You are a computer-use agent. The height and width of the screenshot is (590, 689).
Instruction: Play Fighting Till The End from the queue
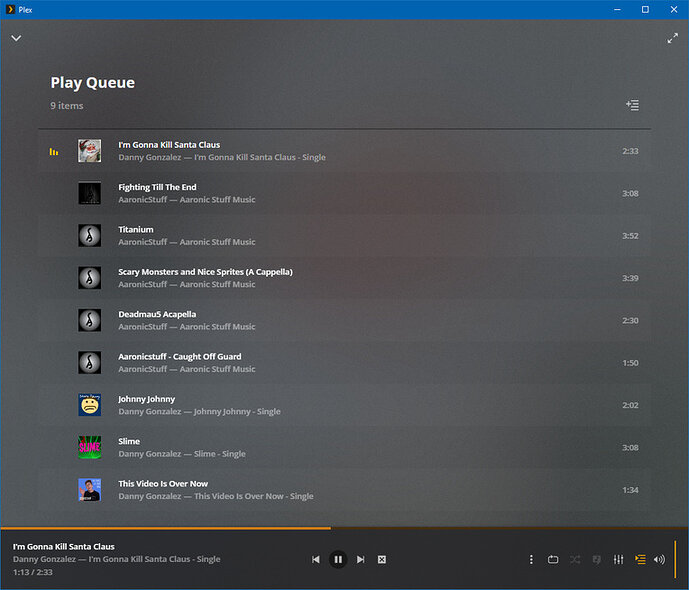coord(157,187)
